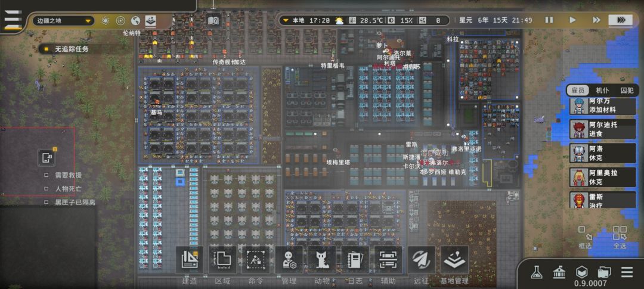Screen dimensions: 644x289
Task: Set game to double fast-forward speed
Action: pos(596,20)
